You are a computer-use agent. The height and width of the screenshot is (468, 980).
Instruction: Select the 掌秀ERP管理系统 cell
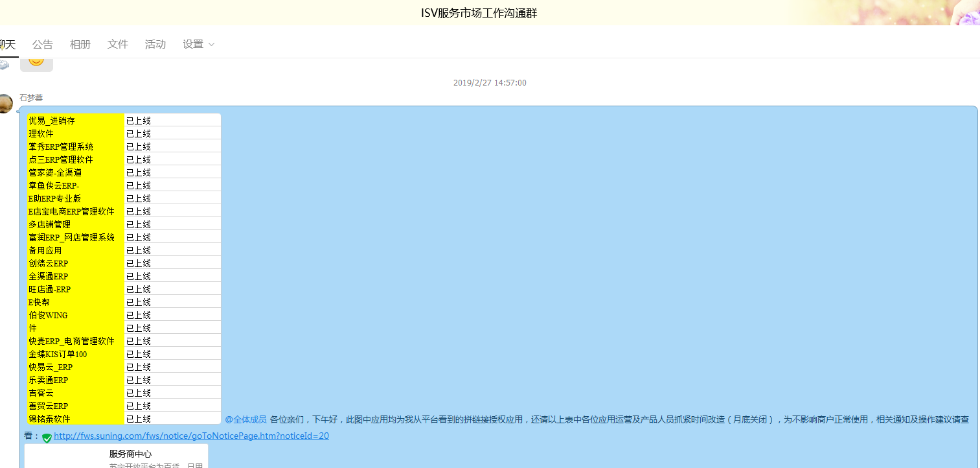tap(76, 146)
